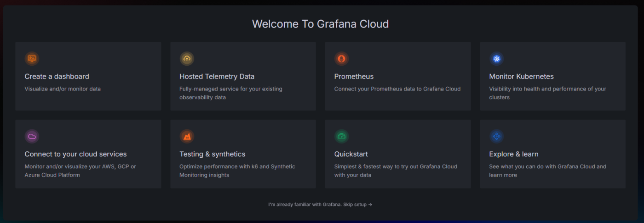Click the purple cloud services icon

coord(32,136)
